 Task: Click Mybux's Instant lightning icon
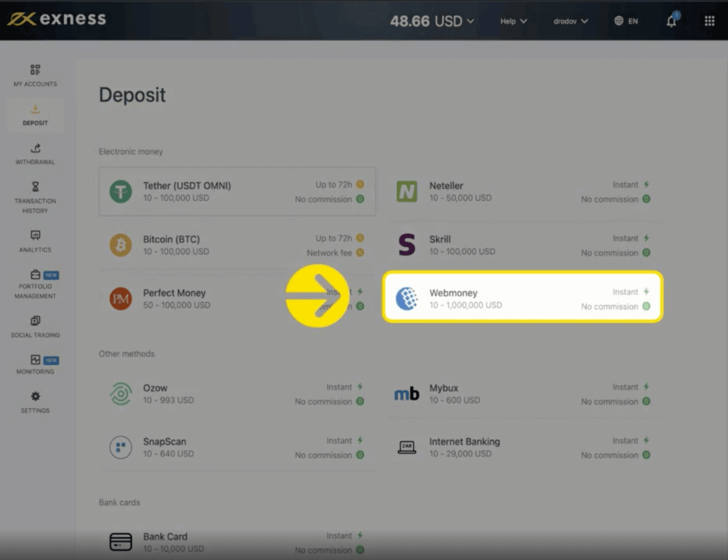pos(646,387)
